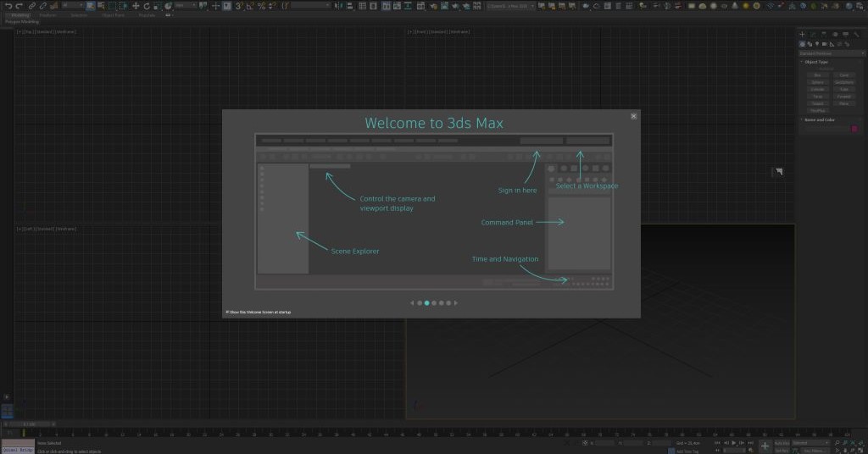Collapse the Name and Color rollout
Image resolution: width=868 pixels, height=454 pixels.
tap(820, 120)
